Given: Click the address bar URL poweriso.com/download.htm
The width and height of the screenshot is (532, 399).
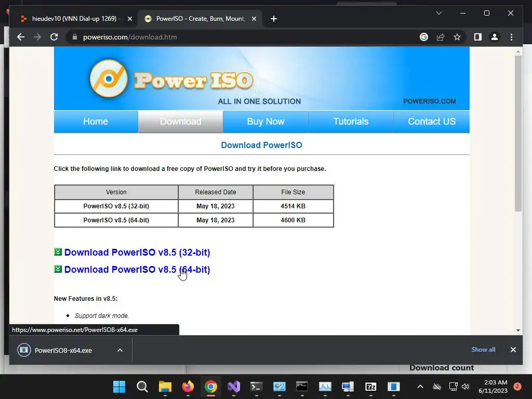Looking at the screenshot, I should (x=130, y=37).
